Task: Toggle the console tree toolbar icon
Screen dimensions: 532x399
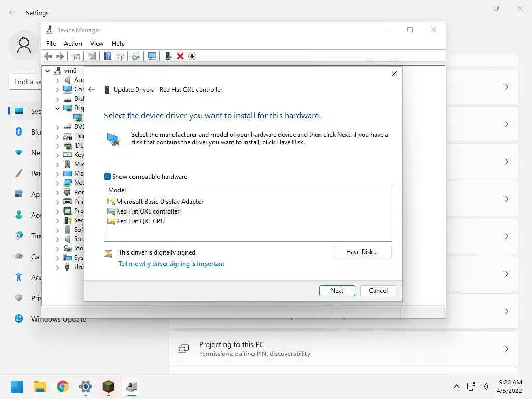Action: click(76, 56)
